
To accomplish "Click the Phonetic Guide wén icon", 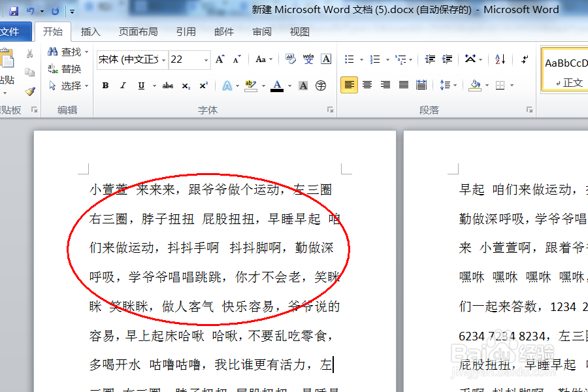I will pyautogui.click(x=308, y=59).
